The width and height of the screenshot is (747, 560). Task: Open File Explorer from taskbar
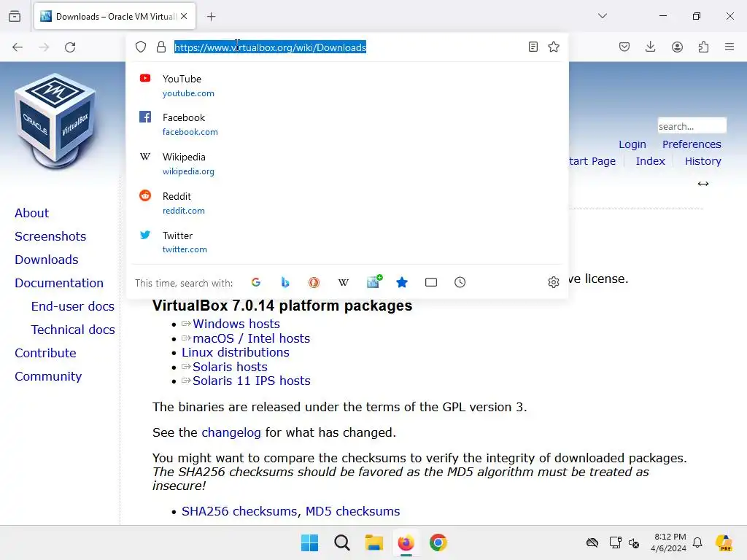coord(374,542)
